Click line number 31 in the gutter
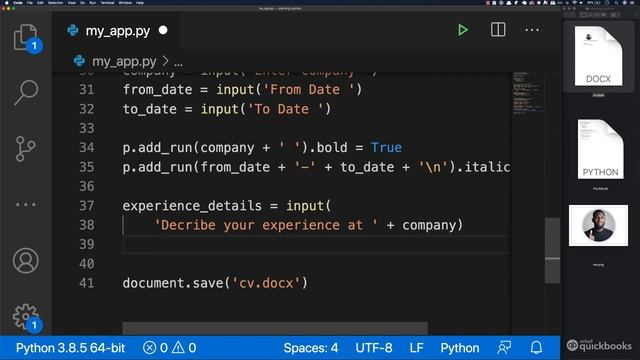The height and width of the screenshot is (360, 640). [87, 90]
